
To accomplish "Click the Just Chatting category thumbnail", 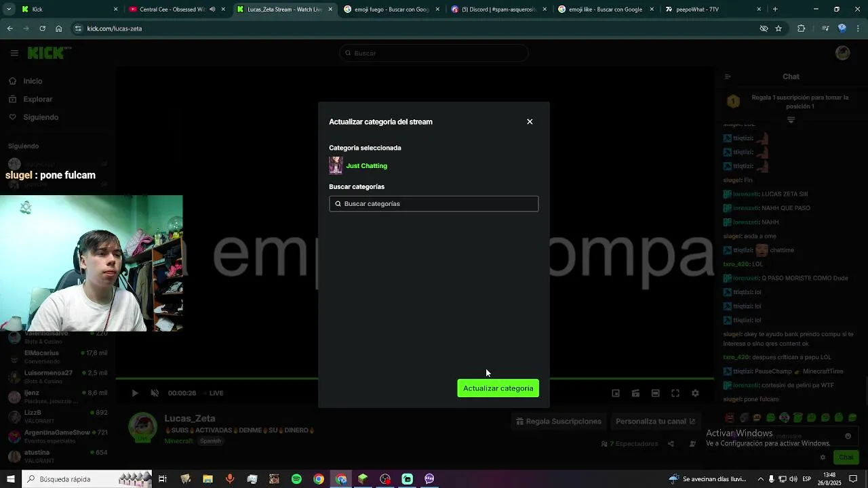I will tap(336, 166).
